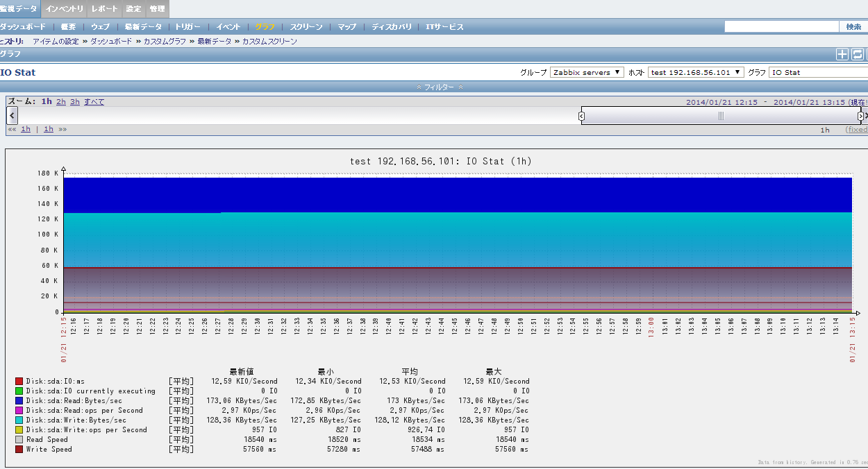
Task: Add graph to favourites with plus icon
Action: 842,54
